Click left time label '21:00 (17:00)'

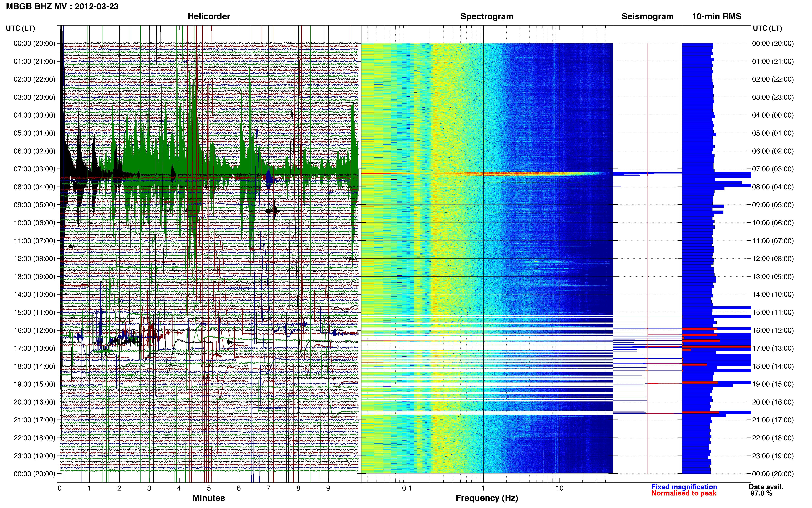(34, 420)
